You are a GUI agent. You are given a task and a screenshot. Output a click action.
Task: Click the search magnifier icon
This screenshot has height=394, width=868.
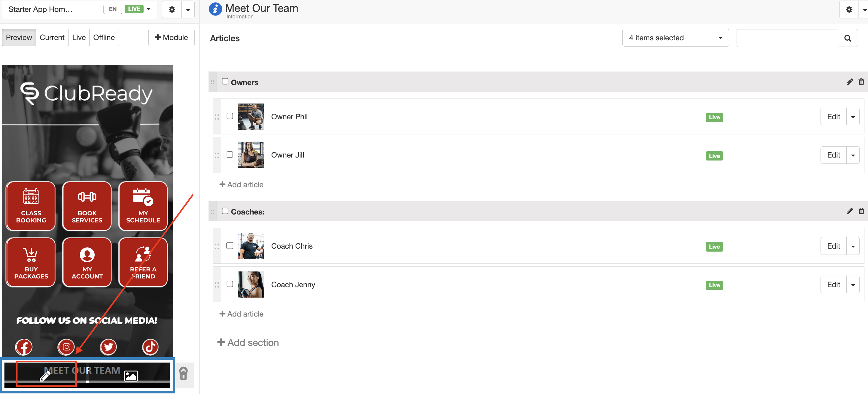click(848, 38)
